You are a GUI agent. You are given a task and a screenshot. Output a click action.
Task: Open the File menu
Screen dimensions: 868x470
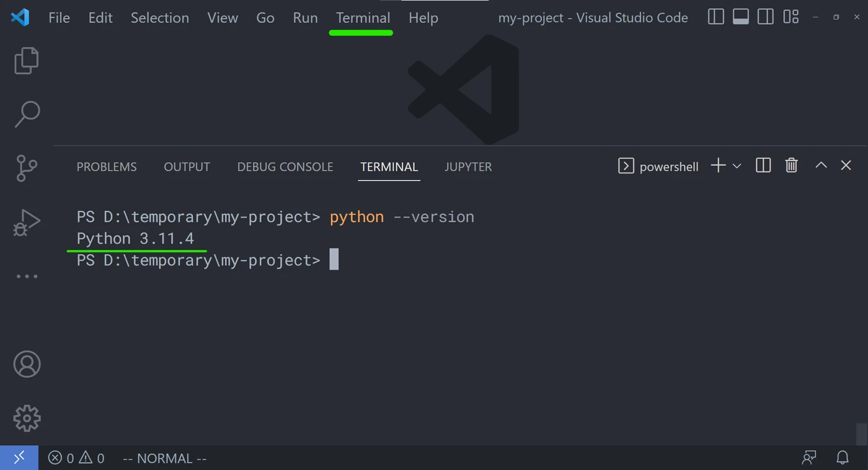coord(59,18)
